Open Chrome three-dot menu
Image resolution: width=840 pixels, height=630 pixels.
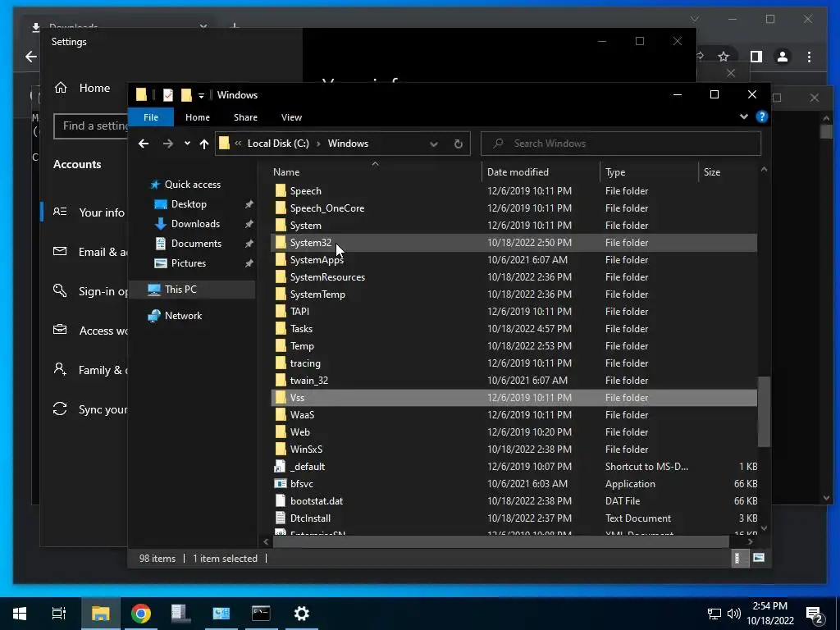[809, 57]
